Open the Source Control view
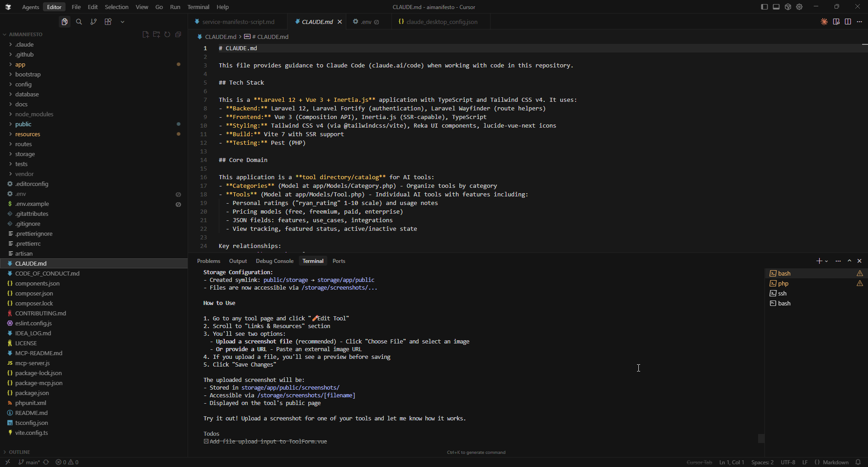 pyautogui.click(x=94, y=21)
